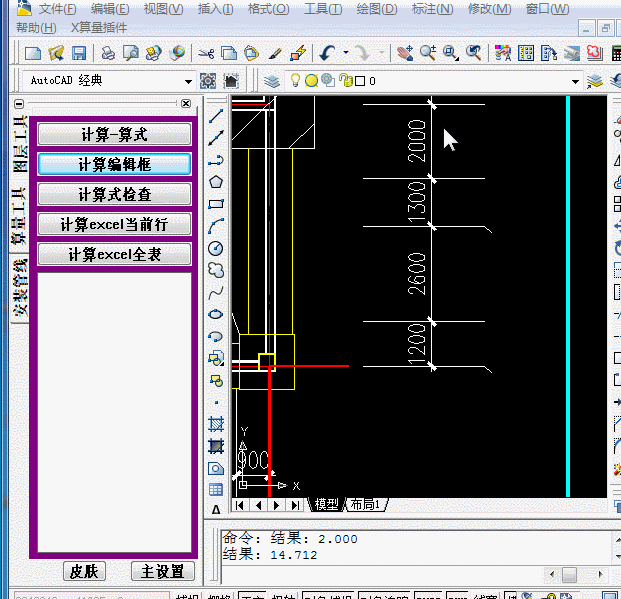This screenshot has height=599, width=621.
Task: Open the 视图(V) menu
Action: point(163,9)
